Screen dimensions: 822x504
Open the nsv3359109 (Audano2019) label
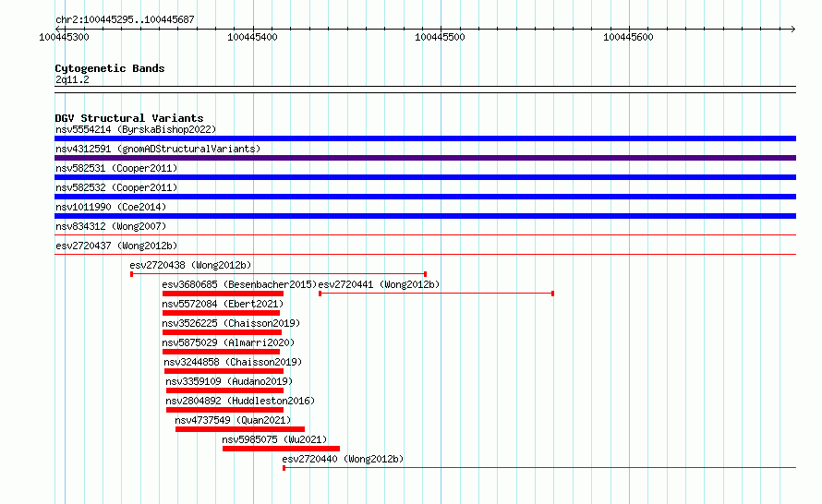pos(229,381)
